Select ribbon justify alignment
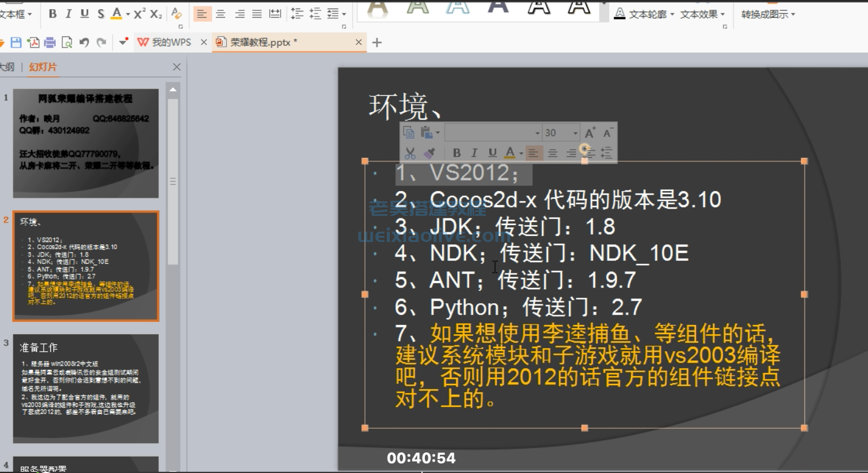Viewport: 868px width, 473px height. (x=257, y=14)
